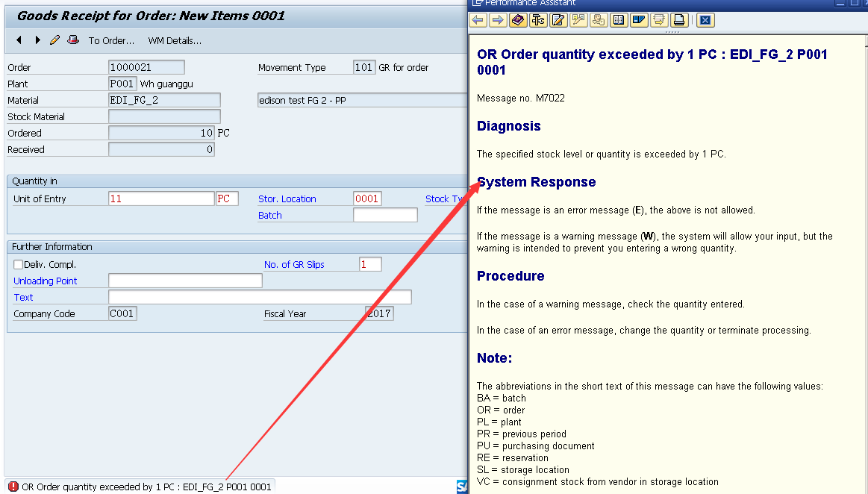The height and width of the screenshot is (494, 868).
Task: Click the System Response heading
Action: pyautogui.click(x=537, y=182)
